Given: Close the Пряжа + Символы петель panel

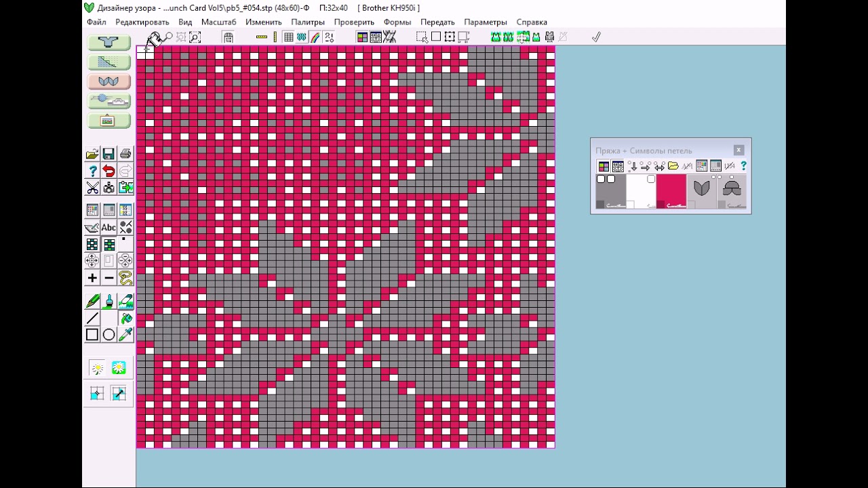Looking at the screenshot, I should point(738,150).
